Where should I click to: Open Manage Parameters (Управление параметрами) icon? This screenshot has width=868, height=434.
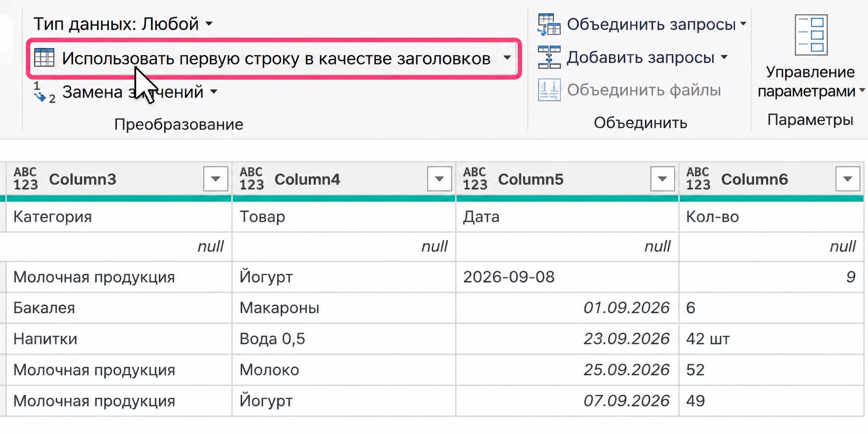point(811,35)
